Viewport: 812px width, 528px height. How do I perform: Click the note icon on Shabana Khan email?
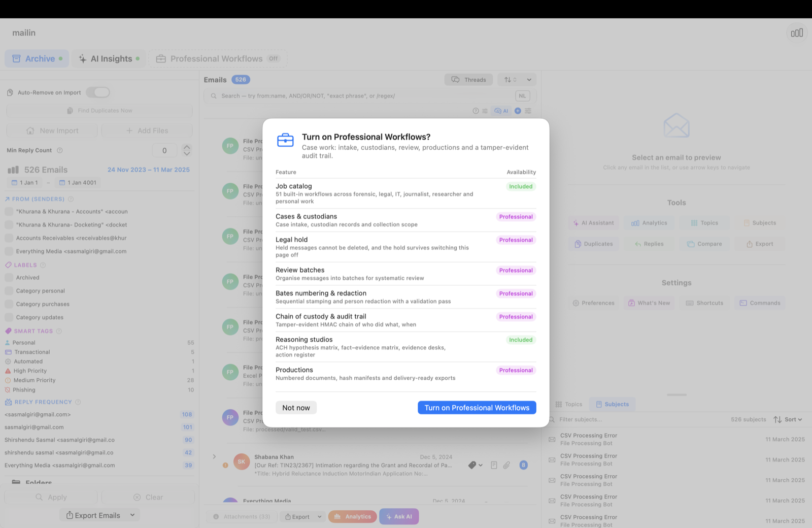click(494, 465)
